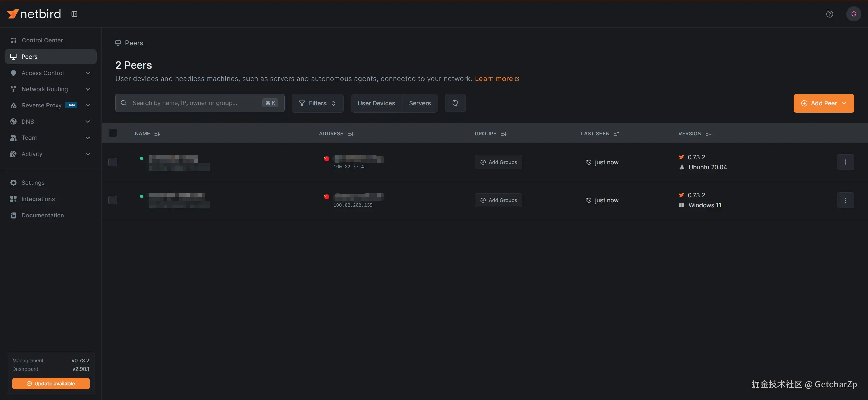Open the Filters dropdown
The image size is (868, 400).
[x=317, y=103]
